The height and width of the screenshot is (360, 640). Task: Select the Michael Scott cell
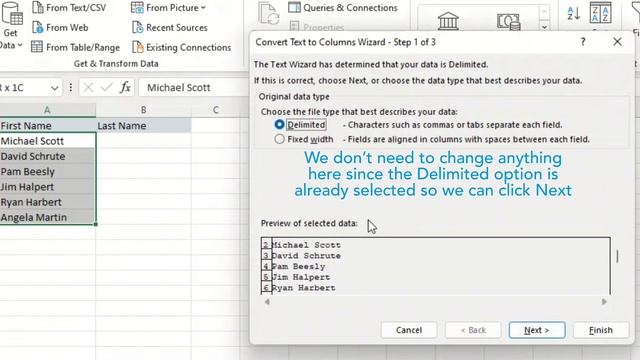(47, 141)
